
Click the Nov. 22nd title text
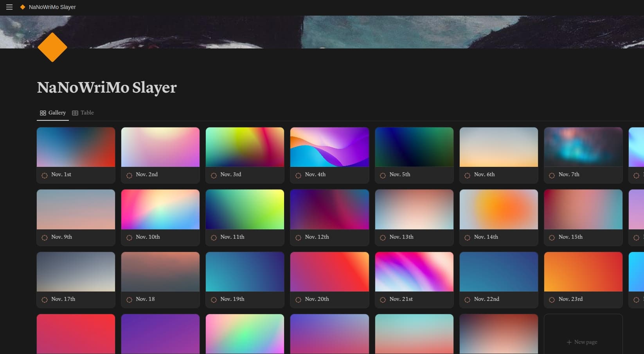point(487,299)
